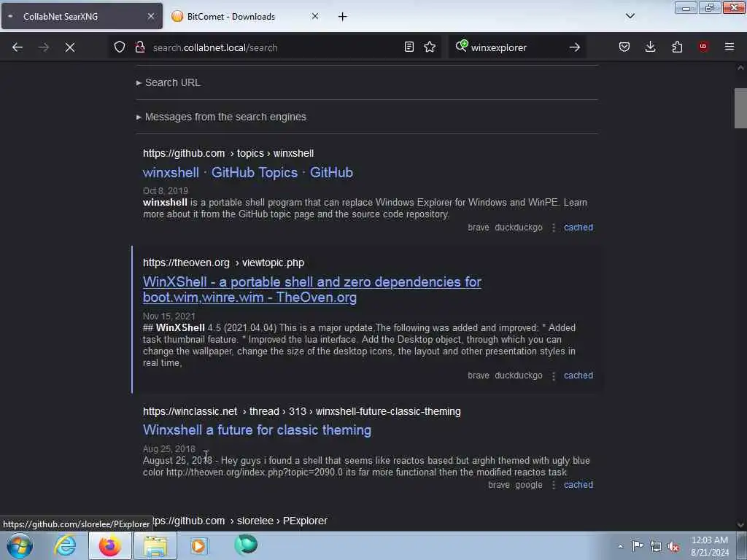This screenshot has width=747, height=560.
Task: Select the Firefox taskbar button
Action: point(110,545)
